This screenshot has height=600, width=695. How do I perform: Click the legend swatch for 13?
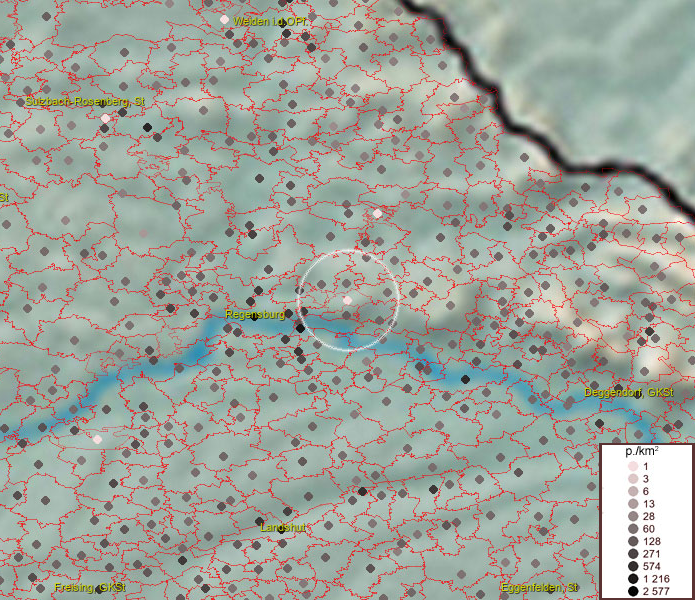pos(633,504)
